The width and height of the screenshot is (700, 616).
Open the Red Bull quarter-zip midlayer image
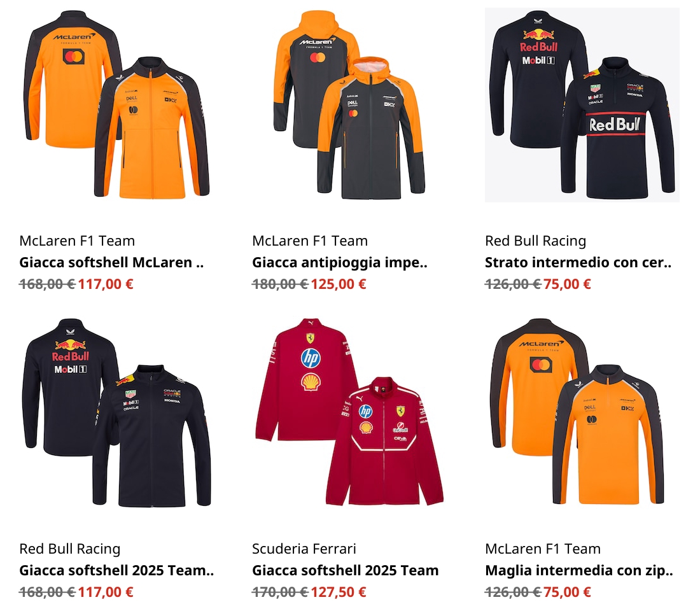click(x=582, y=105)
